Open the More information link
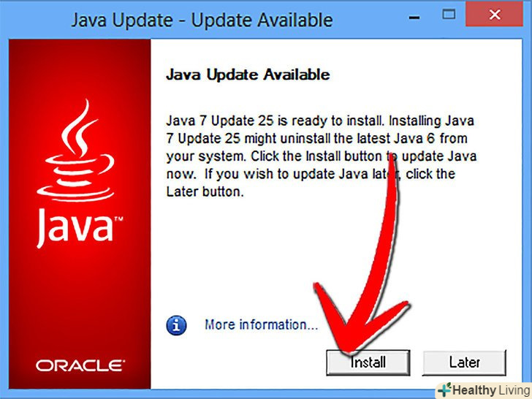Screen dimensions: 532x399 262,324
